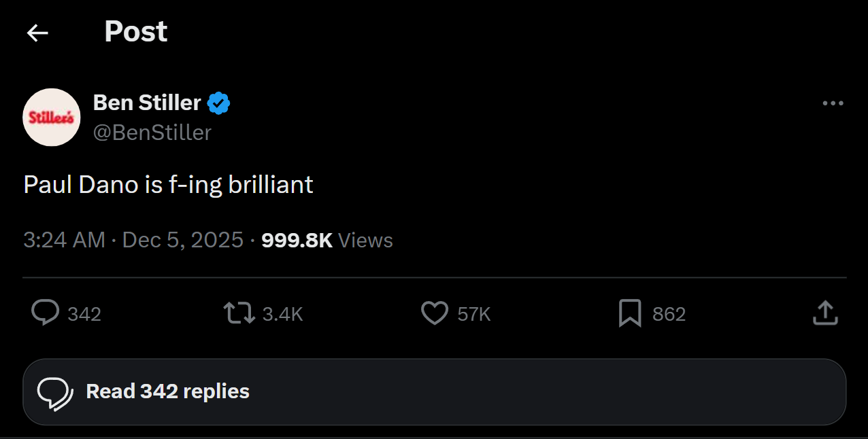Click the blue verified badge
The height and width of the screenshot is (439, 868).
pyautogui.click(x=219, y=103)
